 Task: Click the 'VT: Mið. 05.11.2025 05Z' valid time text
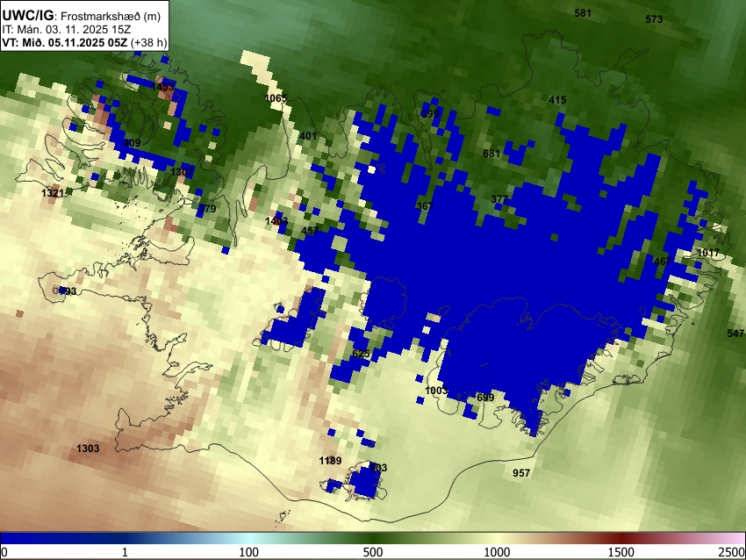coord(65,42)
